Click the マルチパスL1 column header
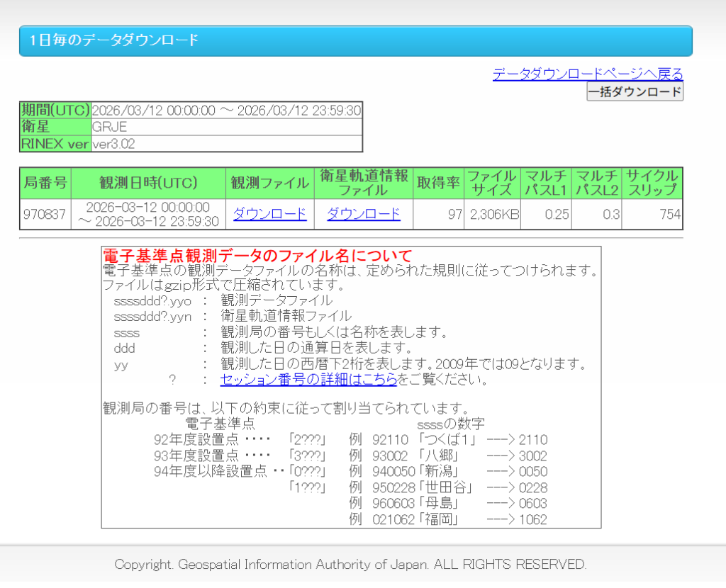The image size is (726, 588). (545, 183)
